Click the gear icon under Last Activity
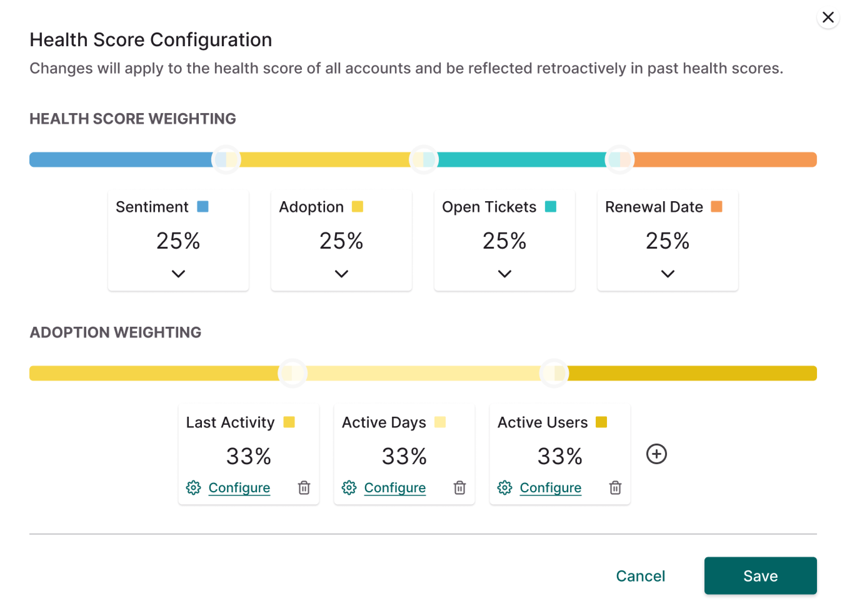Viewport: 847px width, 616px height. pos(193,488)
